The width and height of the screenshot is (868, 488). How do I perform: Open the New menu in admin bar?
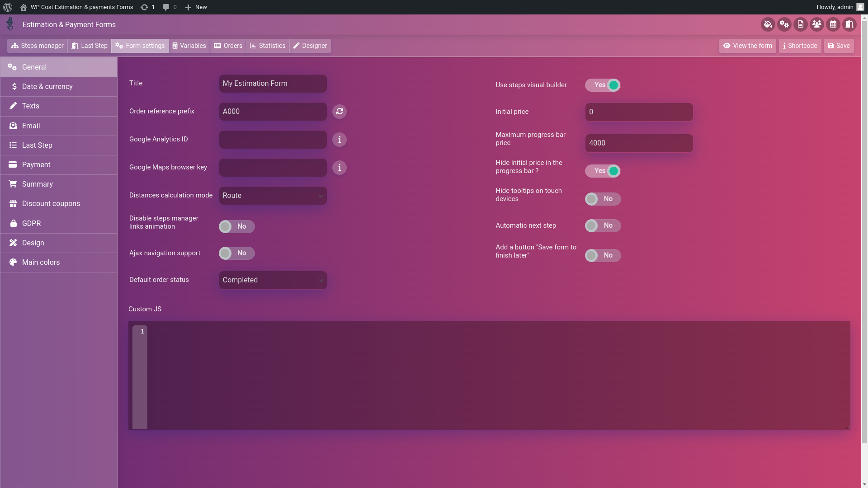pos(196,7)
